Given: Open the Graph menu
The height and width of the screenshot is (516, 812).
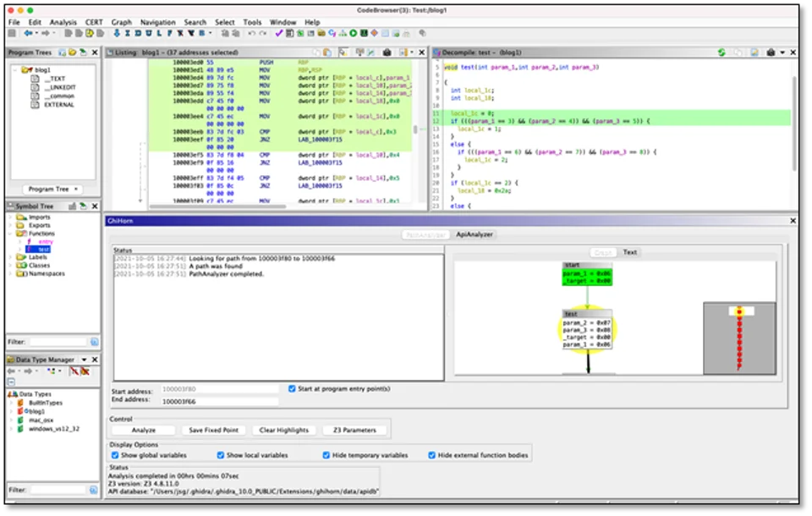Looking at the screenshot, I should pos(120,23).
